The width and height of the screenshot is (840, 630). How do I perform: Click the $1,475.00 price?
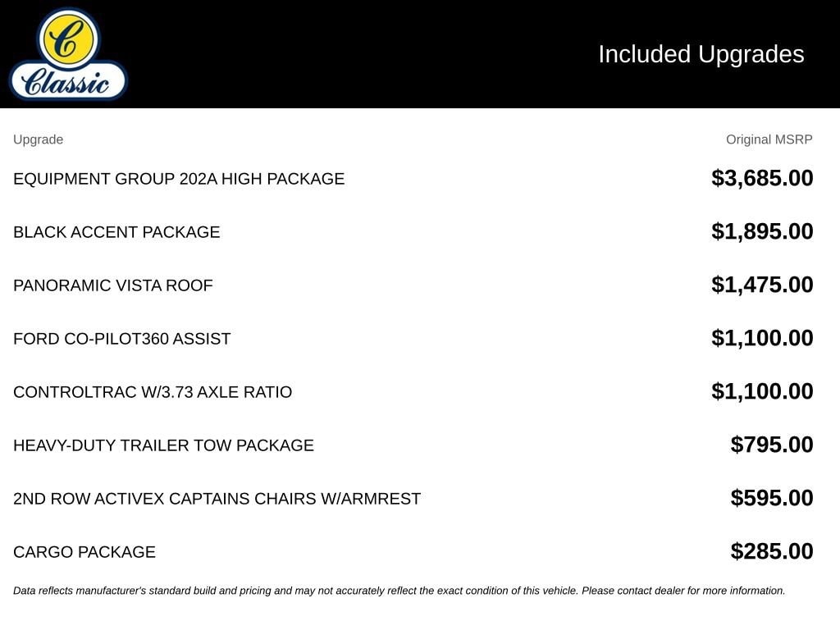pyautogui.click(x=762, y=285)
